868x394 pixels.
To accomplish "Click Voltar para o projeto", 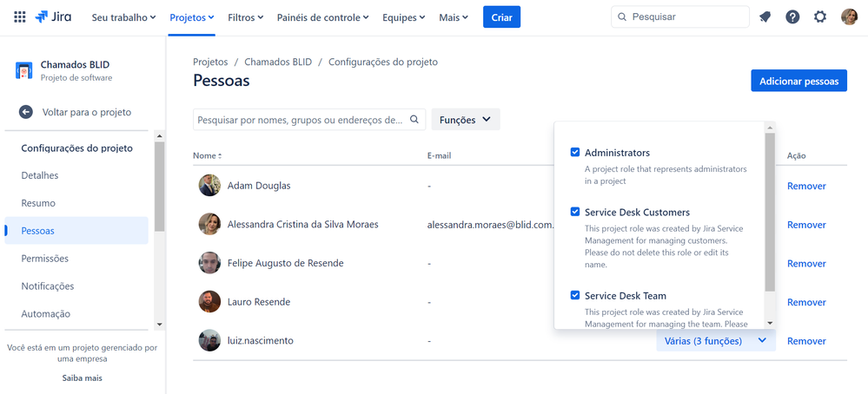I will coord(87,112).
